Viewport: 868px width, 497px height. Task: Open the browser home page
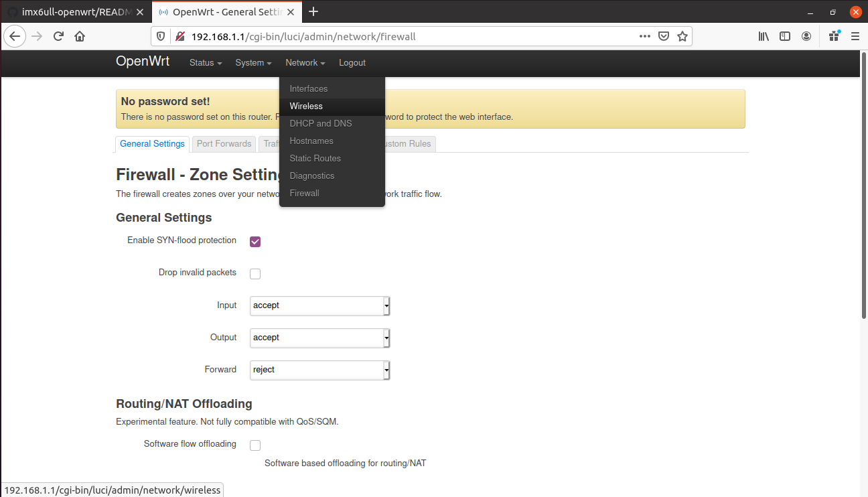[x=80, y=36]
